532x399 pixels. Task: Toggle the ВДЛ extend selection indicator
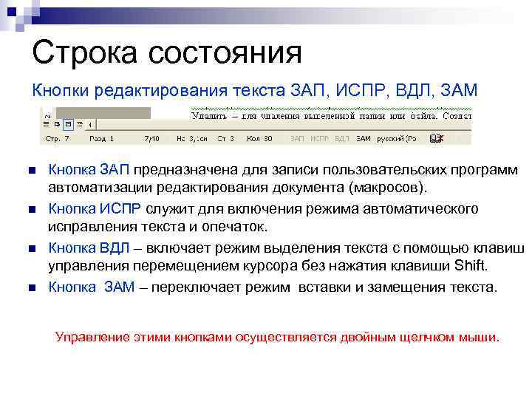point(342,138)
